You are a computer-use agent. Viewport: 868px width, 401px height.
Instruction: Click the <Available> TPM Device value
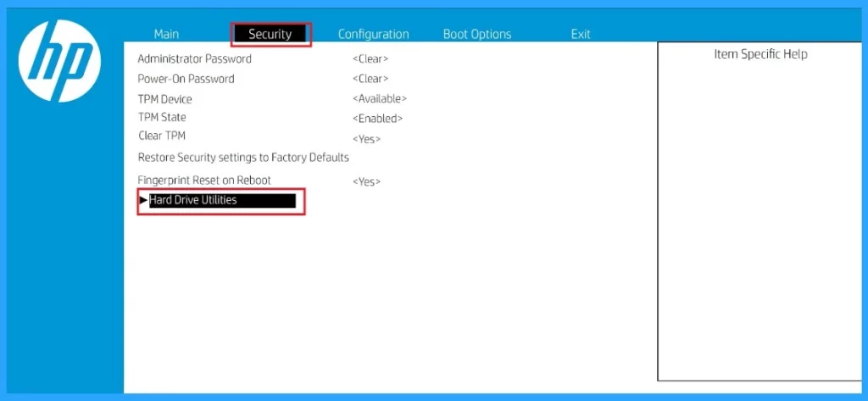380,99
